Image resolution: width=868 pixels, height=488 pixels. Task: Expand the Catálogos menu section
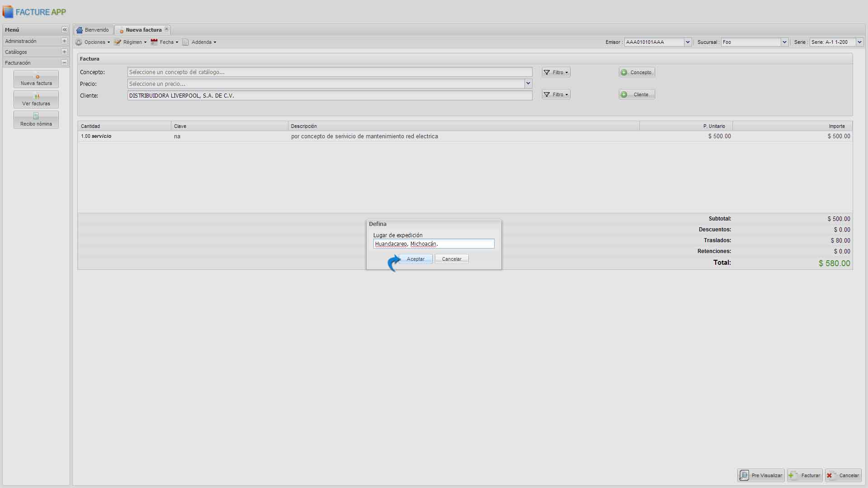[64, 52]
